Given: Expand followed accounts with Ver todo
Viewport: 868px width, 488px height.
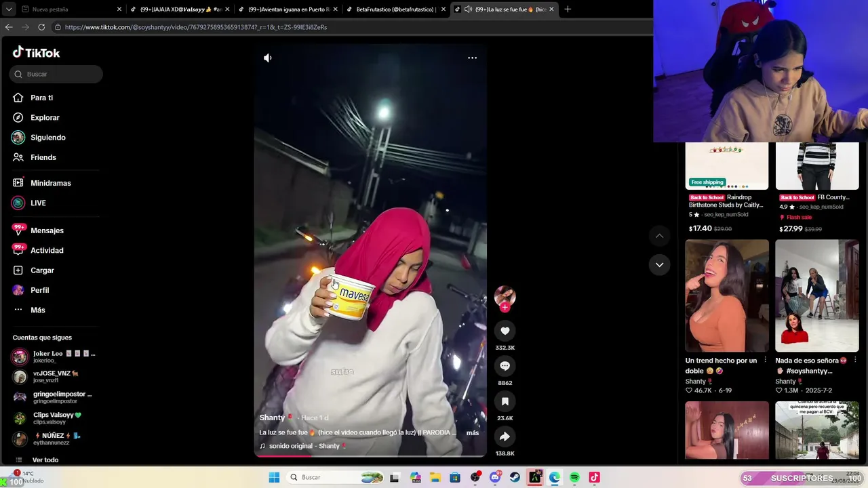Looking at the screenshot, I should 45,460.
